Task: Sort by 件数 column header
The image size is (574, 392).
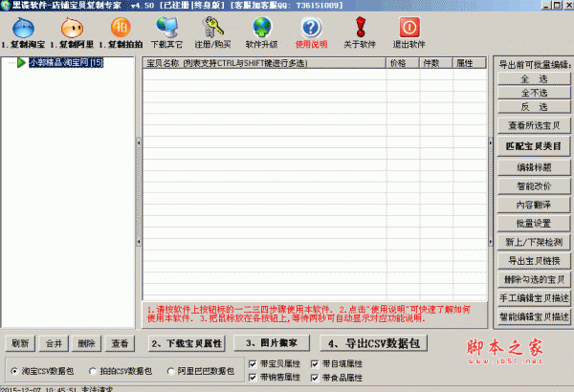Action: click(435, 63)
